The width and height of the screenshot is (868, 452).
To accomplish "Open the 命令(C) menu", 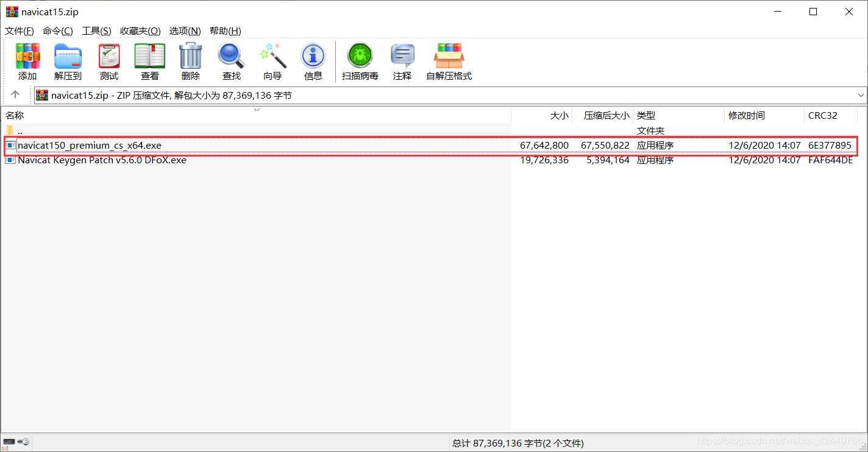I will click(x=58, y=31).
